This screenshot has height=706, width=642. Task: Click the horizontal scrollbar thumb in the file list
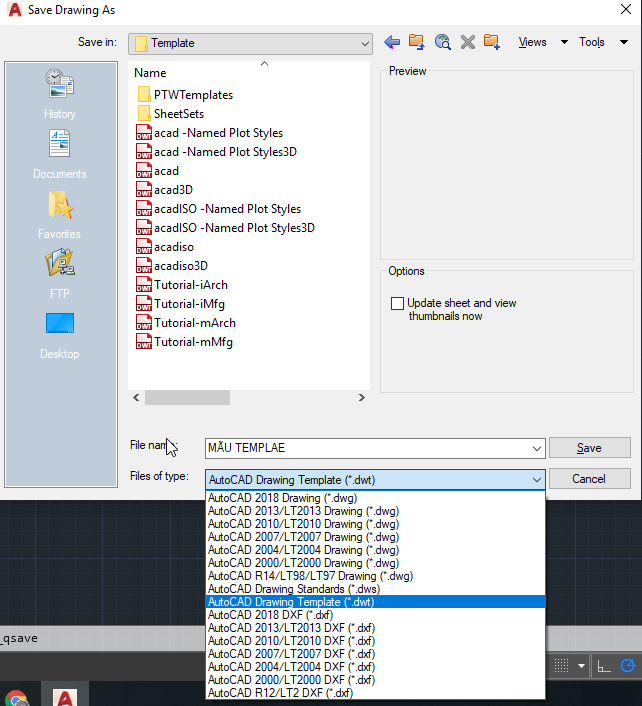pyautogui.click(x=187, y=398)
